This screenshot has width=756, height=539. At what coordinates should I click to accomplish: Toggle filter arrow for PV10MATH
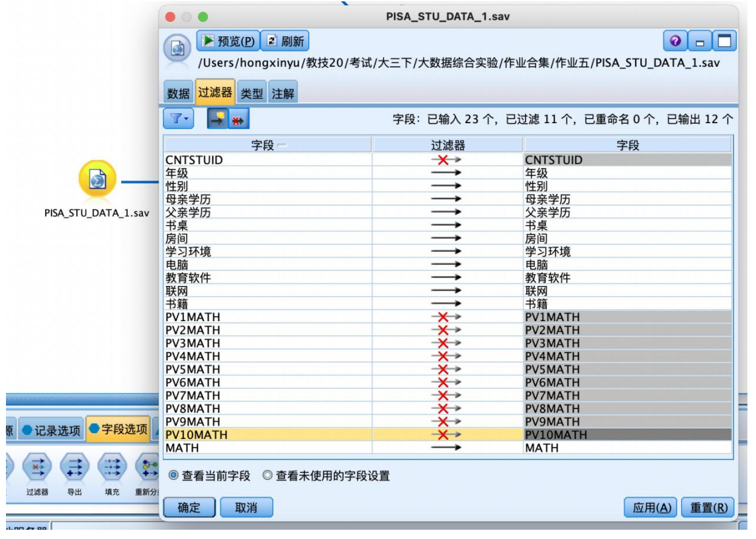coord(446,434)
